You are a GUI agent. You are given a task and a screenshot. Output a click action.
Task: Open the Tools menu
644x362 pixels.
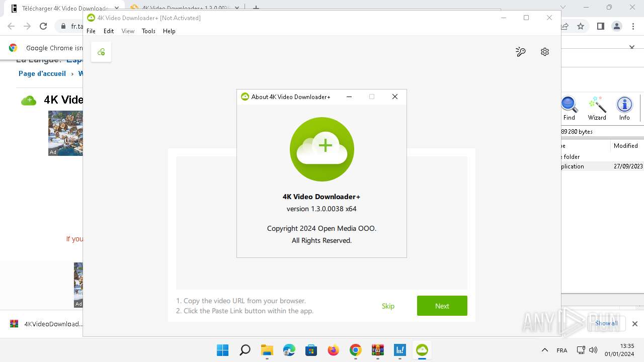148,31
